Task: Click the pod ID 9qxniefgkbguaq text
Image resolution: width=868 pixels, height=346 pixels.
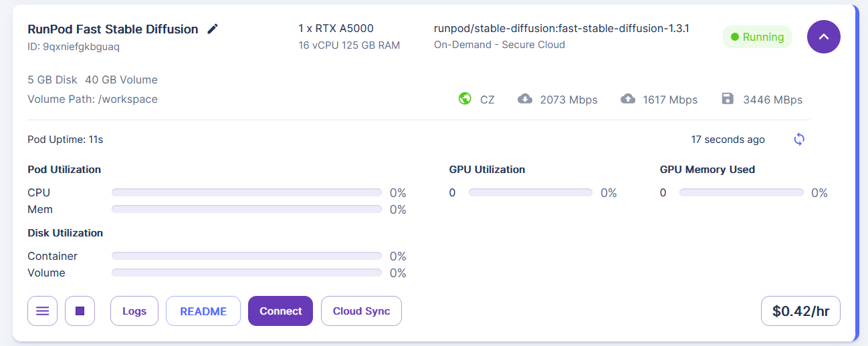Action: pyautogui.click(x=74, y=47)
